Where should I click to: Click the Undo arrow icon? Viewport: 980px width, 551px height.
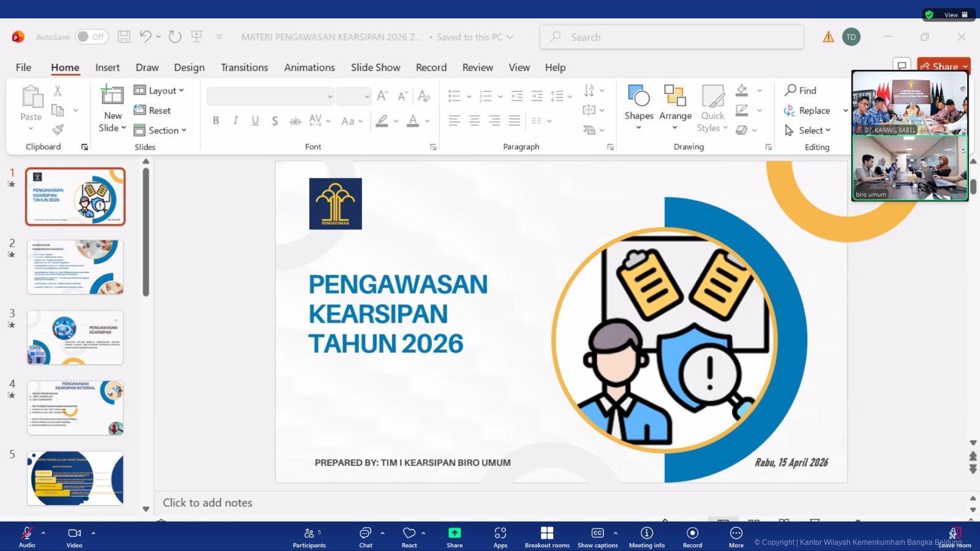coord(145,37)
